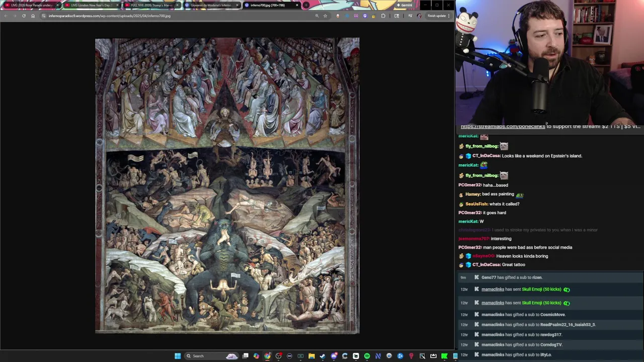The image size is (644, 362).
Task: Click Hamey username in chat
Action: pyautogui.click(x=473, y=194)
